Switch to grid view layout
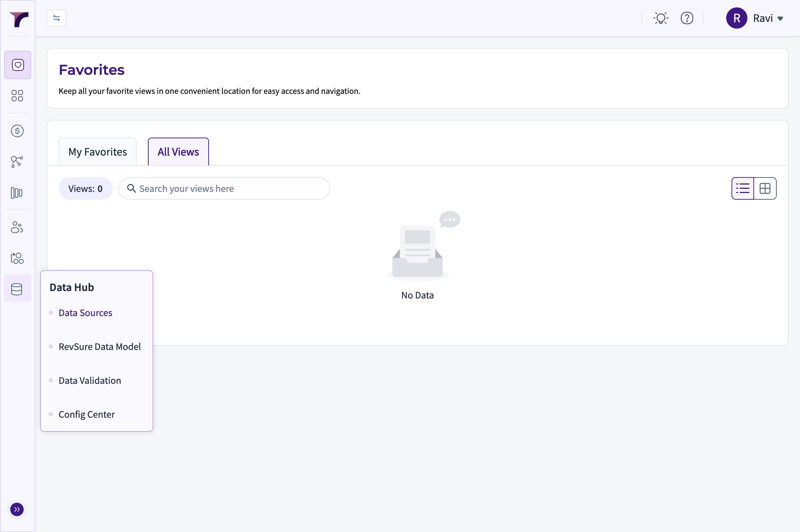 pos(765,188)
